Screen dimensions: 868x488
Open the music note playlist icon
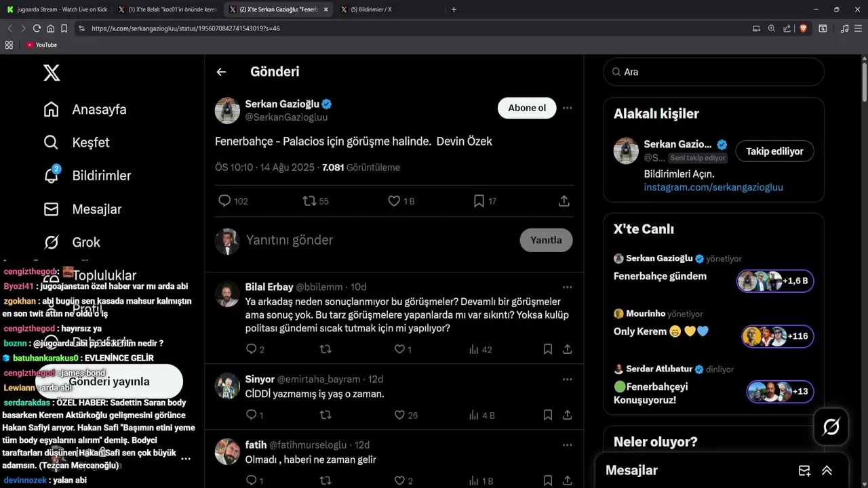[844, 28]
